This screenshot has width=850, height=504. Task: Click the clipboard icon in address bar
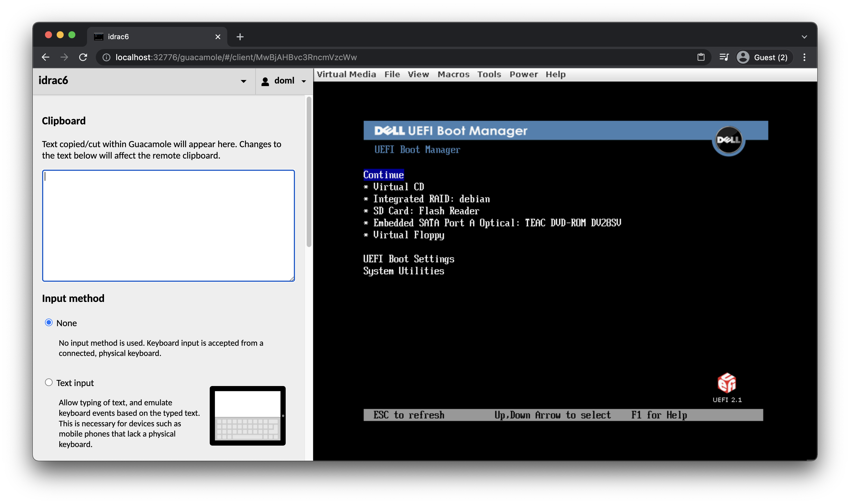pos(701,57)
